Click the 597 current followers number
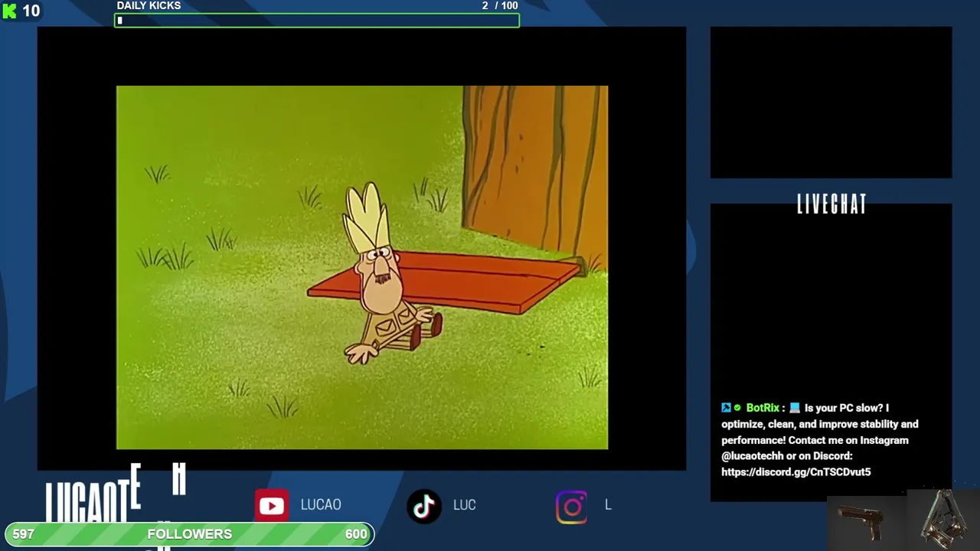 (23, 534)
